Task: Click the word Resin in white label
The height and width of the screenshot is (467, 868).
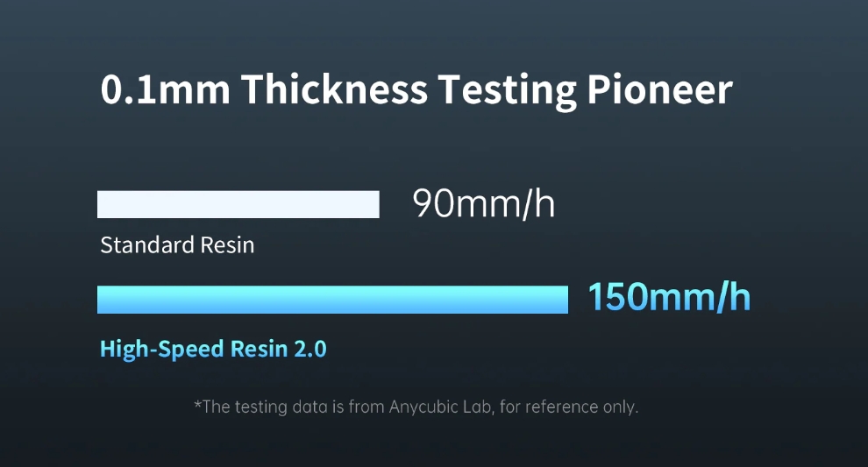Action: click(x=227, y=244)
